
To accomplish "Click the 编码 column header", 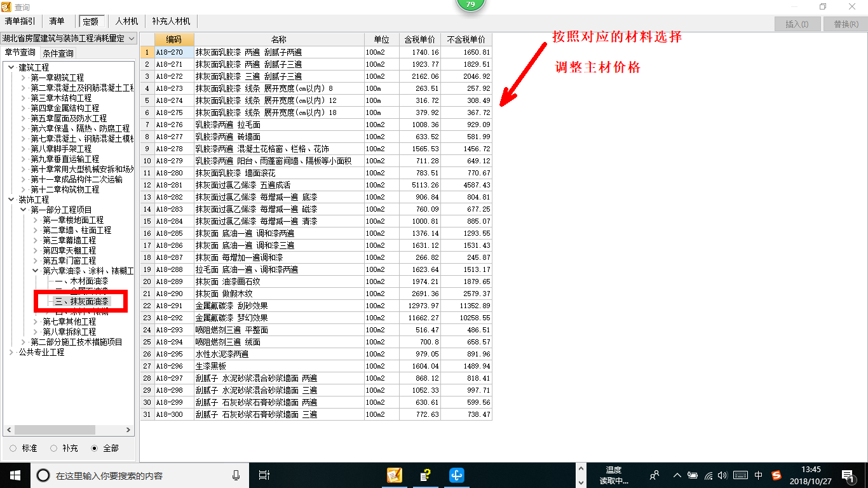I will pyautogui.click(x=173, y=39).
